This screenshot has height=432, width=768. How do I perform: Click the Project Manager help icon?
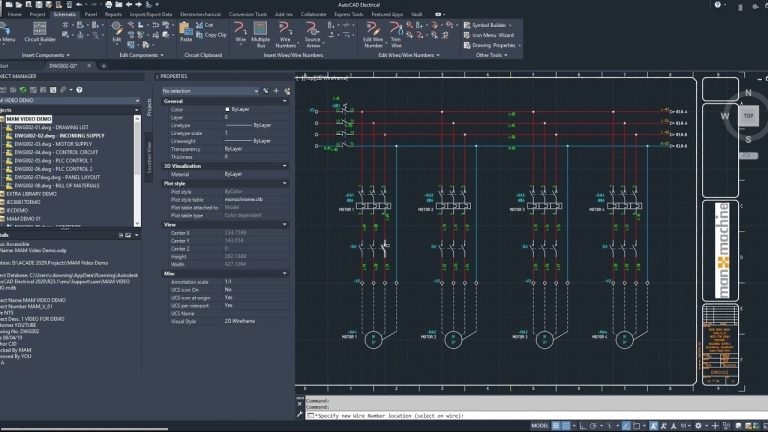click(79, 90)
